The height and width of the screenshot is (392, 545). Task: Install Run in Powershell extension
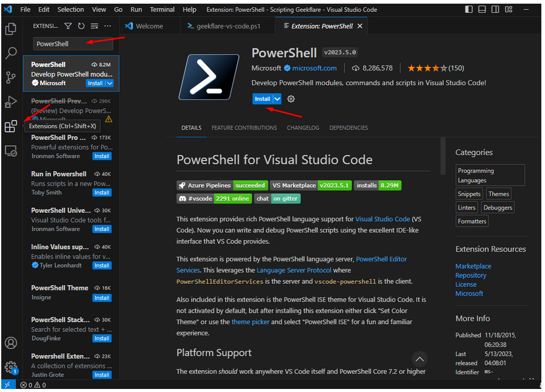[102, 193]
